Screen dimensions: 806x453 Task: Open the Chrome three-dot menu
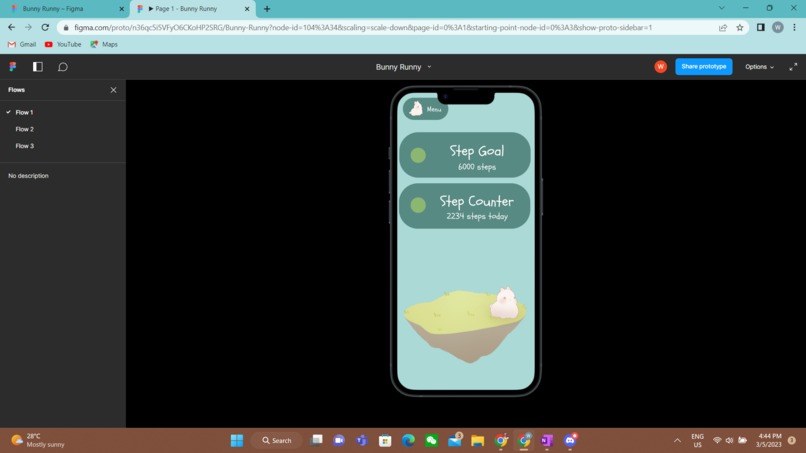pyautogui.click(x=794, y=27)
